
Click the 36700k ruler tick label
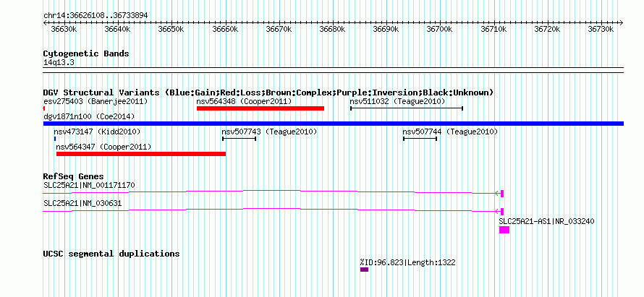(x=441, y=29)
